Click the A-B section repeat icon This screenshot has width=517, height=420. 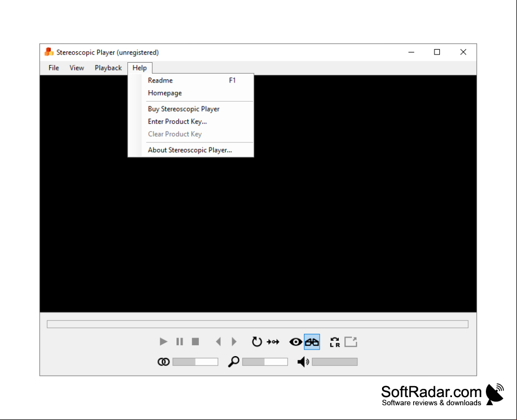point(273,342)
